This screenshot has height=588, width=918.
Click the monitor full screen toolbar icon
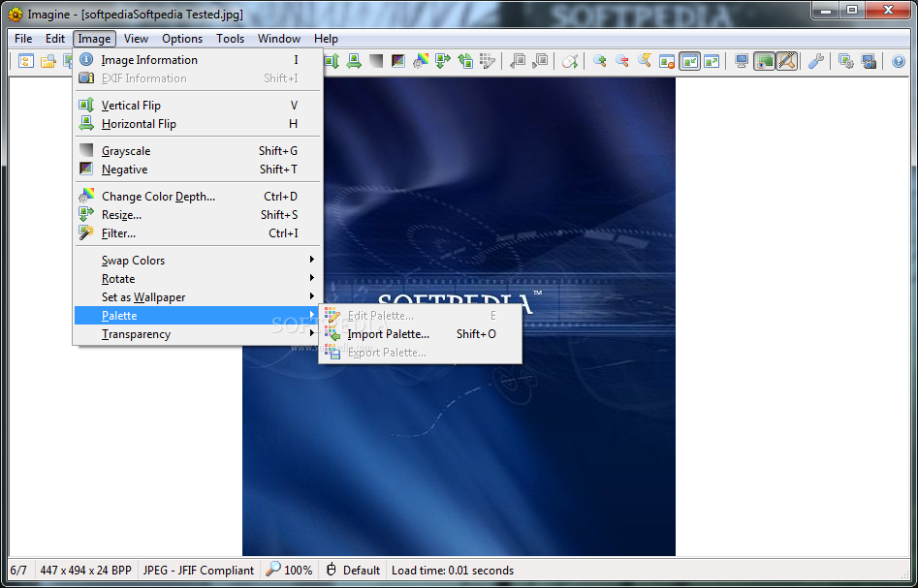(x=742, y=61)
